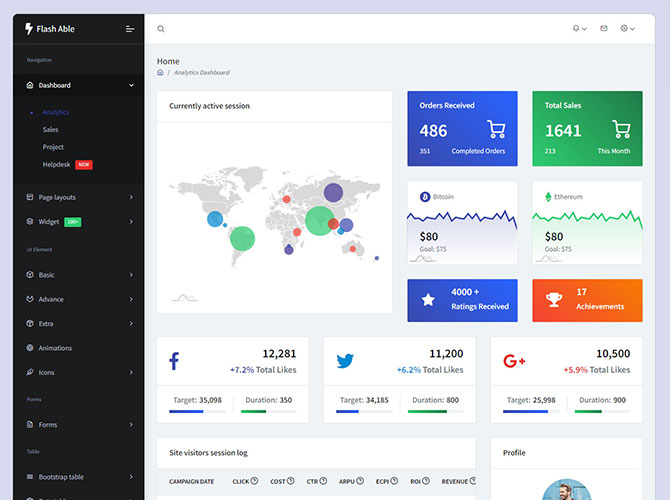Expand the Bootstrap table chevron
The image size is (670, 500).
[x=131, y=476]
